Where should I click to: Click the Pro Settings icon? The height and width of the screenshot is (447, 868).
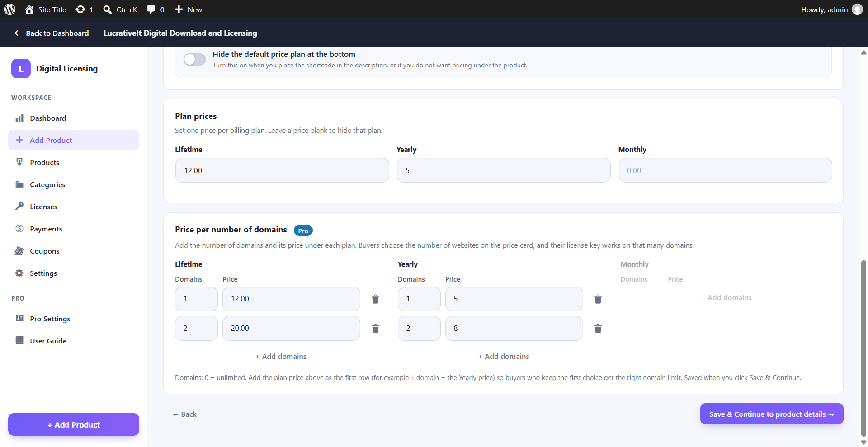coord(19,318)
